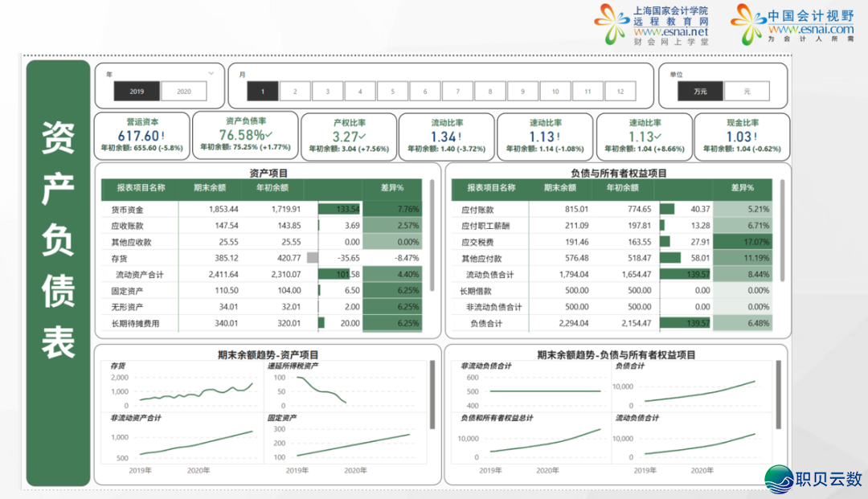
Task: Click the checkmark icon on 产权比率 card
Action: click(362, 137)
